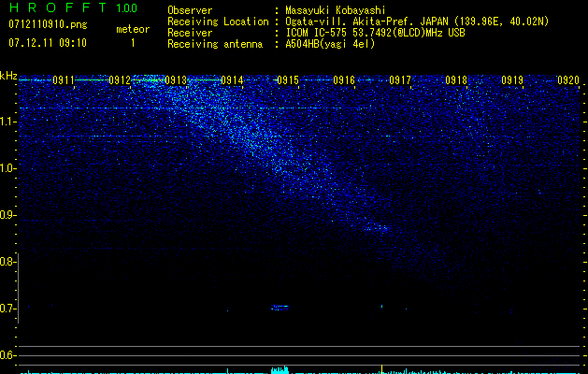Click the ICOM IC-575 receiver value
The width and height of the screenshot is (588, 374).
[375, 33]
